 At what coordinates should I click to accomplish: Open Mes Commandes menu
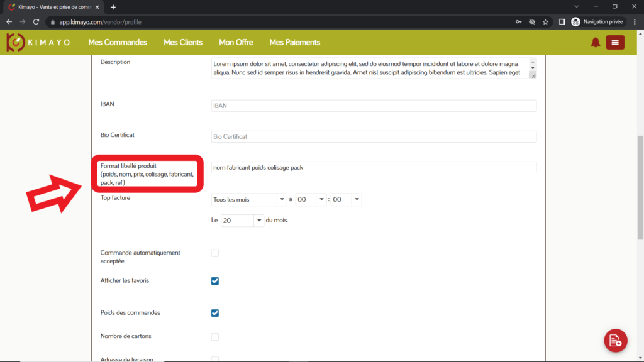tap(118, 42)
